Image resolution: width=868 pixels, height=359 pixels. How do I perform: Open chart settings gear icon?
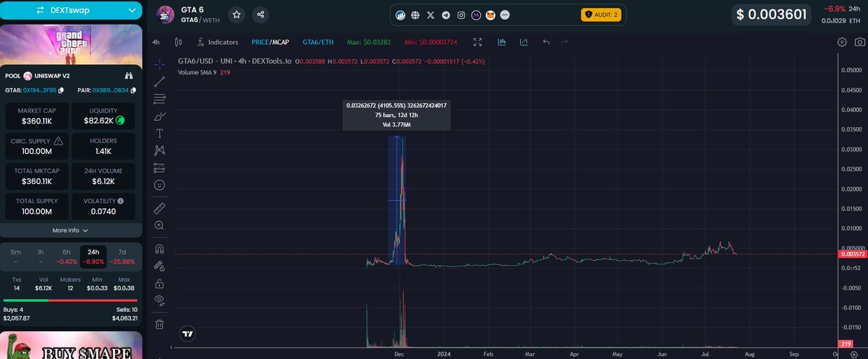click(842, 42)
